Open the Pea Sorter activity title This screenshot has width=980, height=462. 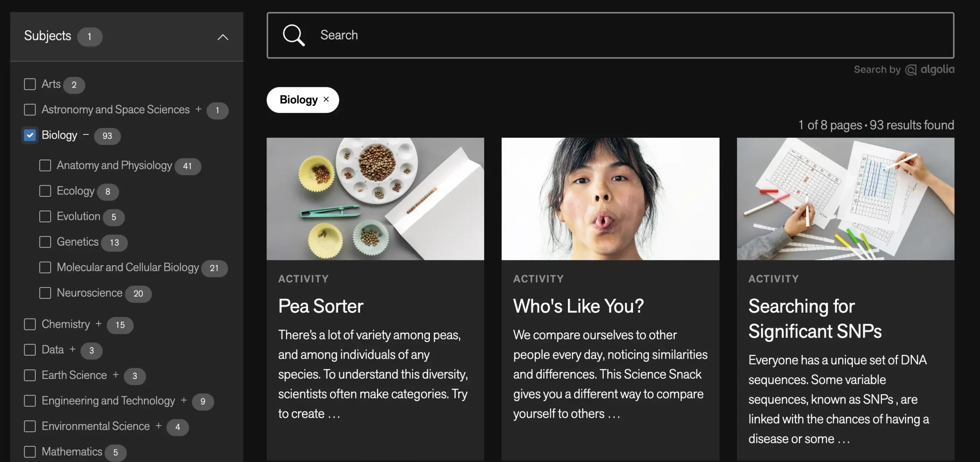click(x=321, y=306)
